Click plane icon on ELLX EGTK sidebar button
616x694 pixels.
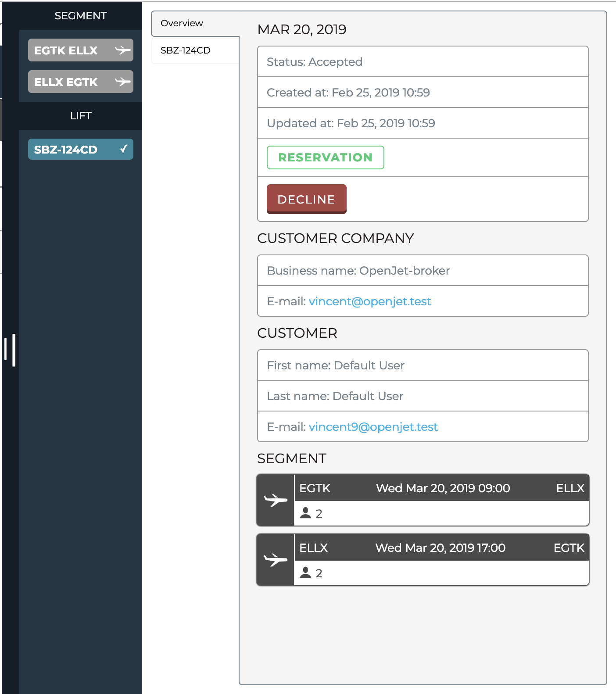click(122, 82)
